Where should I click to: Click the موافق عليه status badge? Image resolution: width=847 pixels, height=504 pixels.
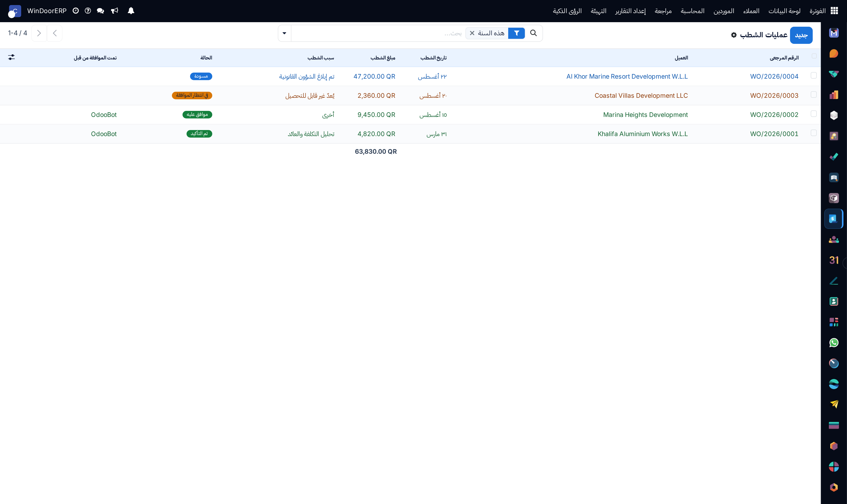(197, 114)
